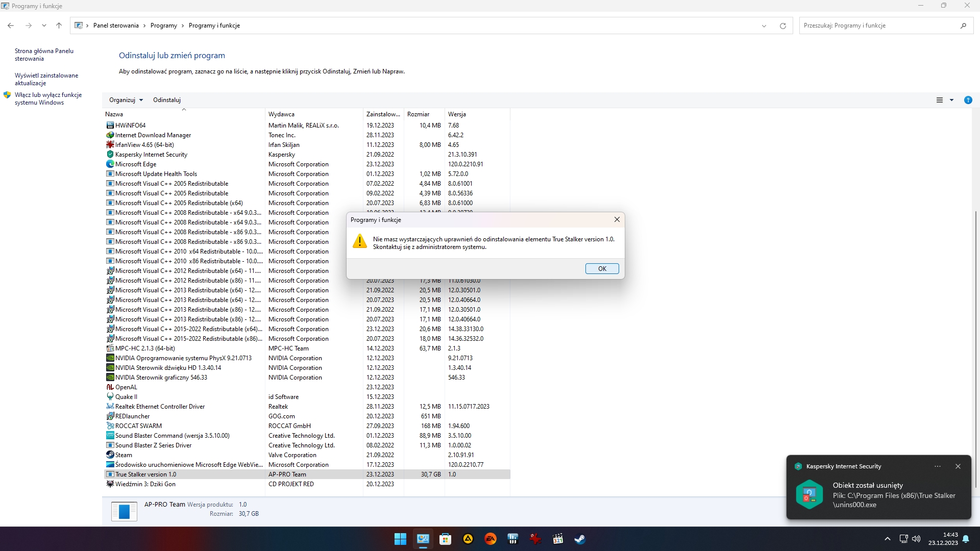Focus the Przeszukaj search field
This screenshot has height=551, width=980.
pos(878,26)
